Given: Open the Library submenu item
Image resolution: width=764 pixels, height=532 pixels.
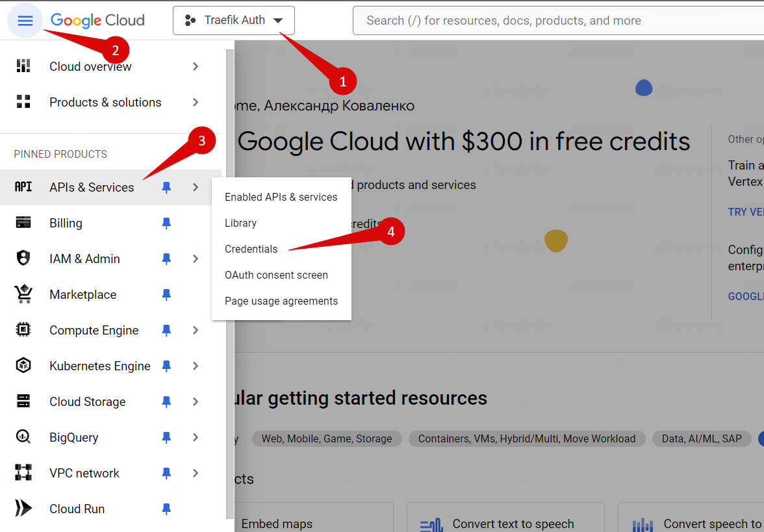Looking at the screenshot, I should pos(281,223).
